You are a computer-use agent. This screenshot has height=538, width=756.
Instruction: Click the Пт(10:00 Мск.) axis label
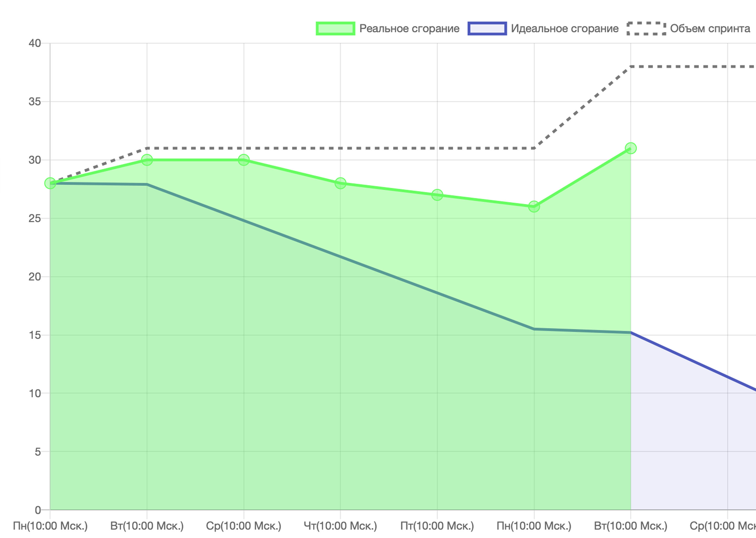pos(437,526)
